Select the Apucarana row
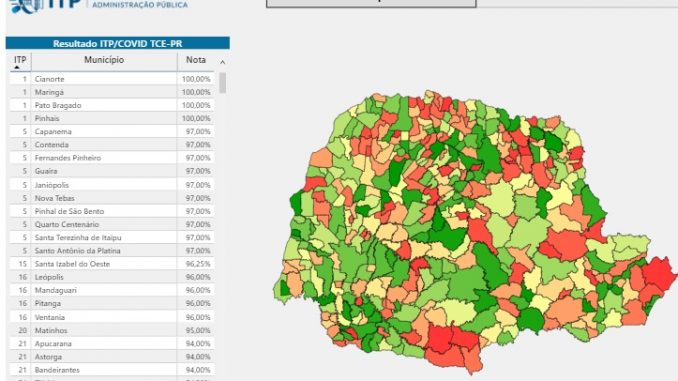The height and width of the screenshot is (381, 678). point(112,343)
